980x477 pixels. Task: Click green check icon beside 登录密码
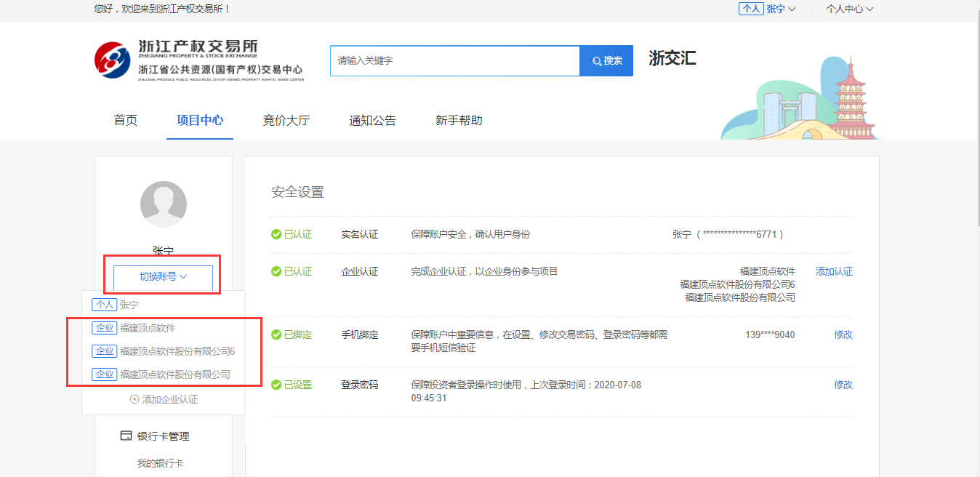pos(276,385)
